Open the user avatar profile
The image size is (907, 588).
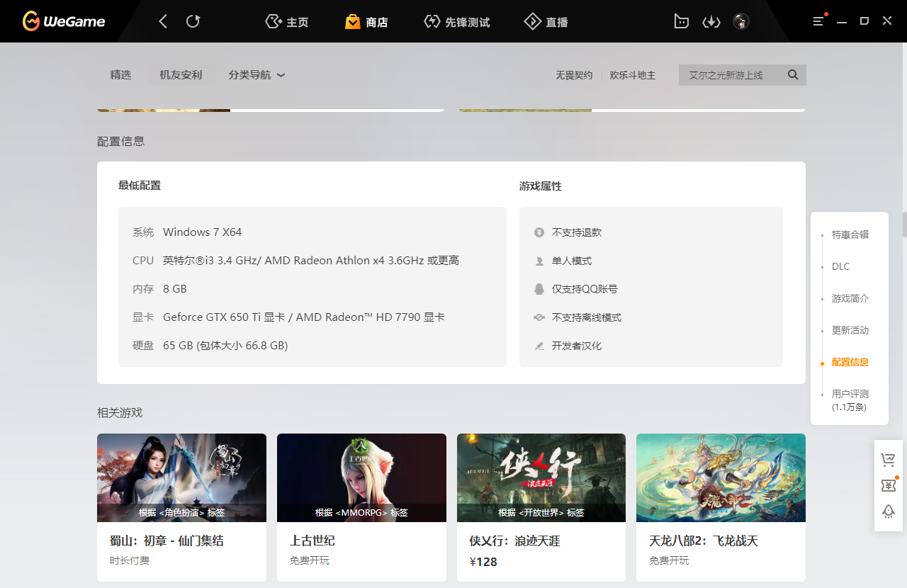coord(740,21)
